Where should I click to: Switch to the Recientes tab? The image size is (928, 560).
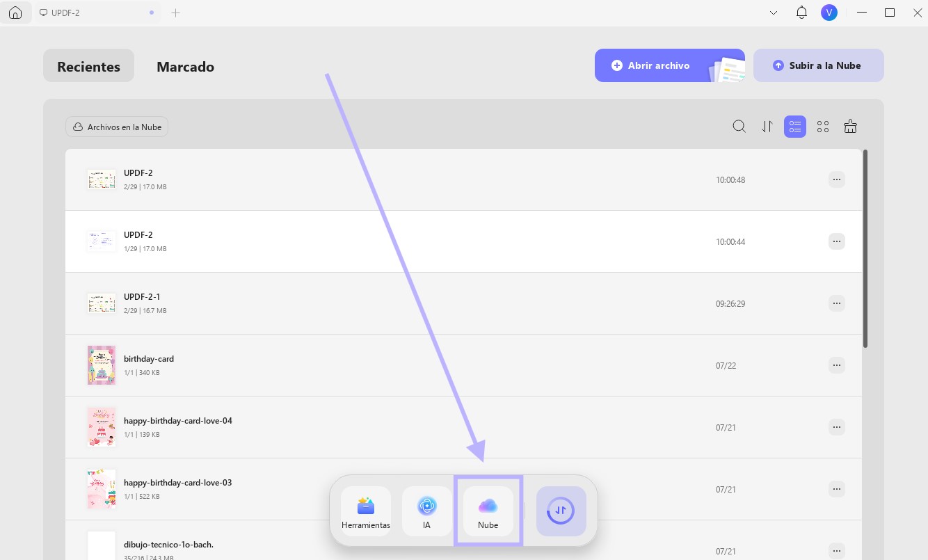[88, 67]
